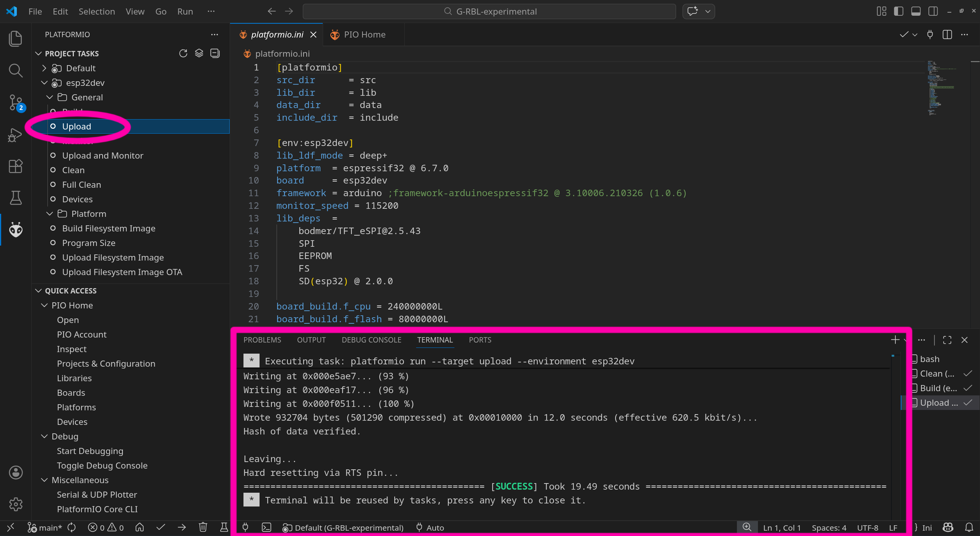Expand the Default project task node
This screenshot has height=536, width=980.
coord(44,68)
